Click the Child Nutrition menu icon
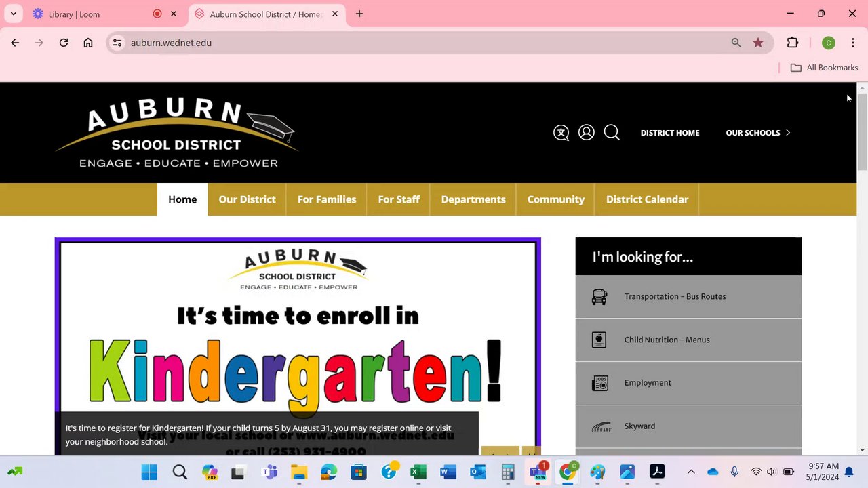Screen dimensions: 868x488 [x=599, y=340]
